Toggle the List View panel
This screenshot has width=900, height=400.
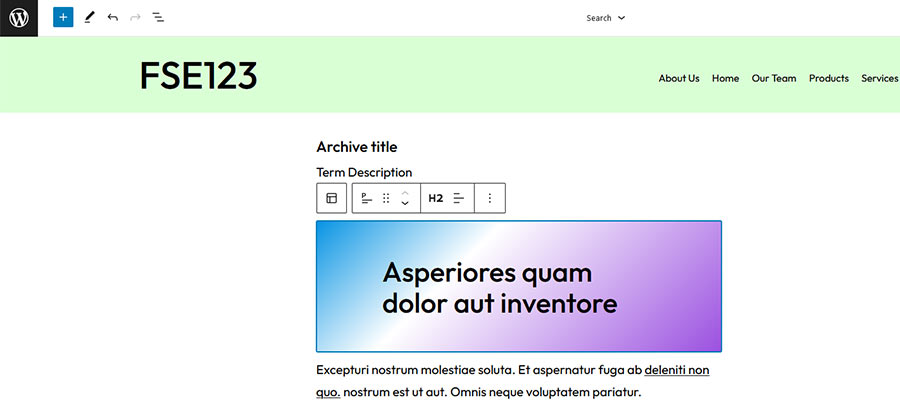point(158,18)
